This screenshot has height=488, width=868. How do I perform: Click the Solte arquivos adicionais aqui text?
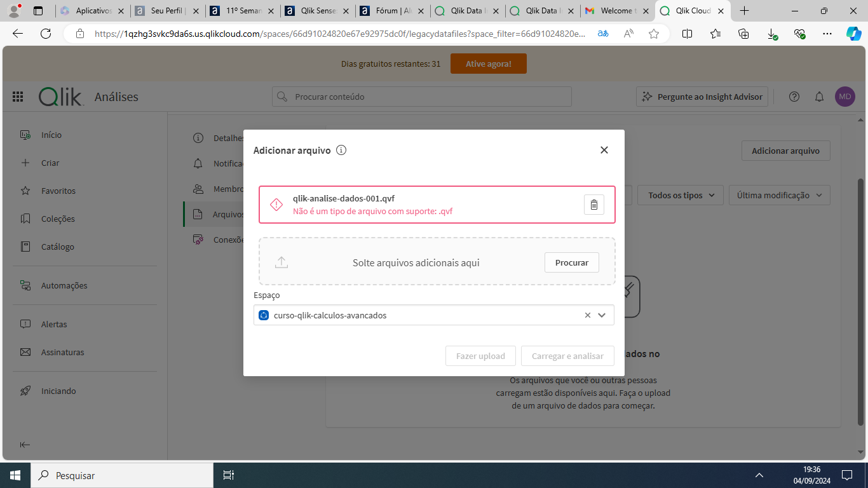pos(416,262)
